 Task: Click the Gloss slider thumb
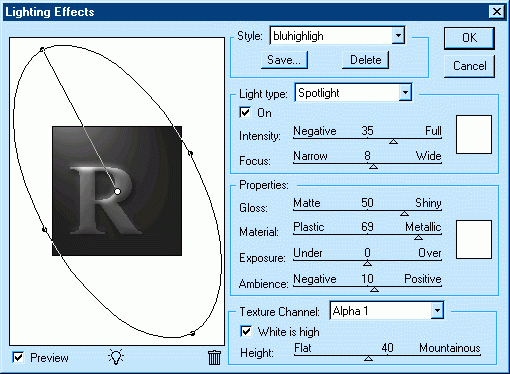[x=404, y=213]
